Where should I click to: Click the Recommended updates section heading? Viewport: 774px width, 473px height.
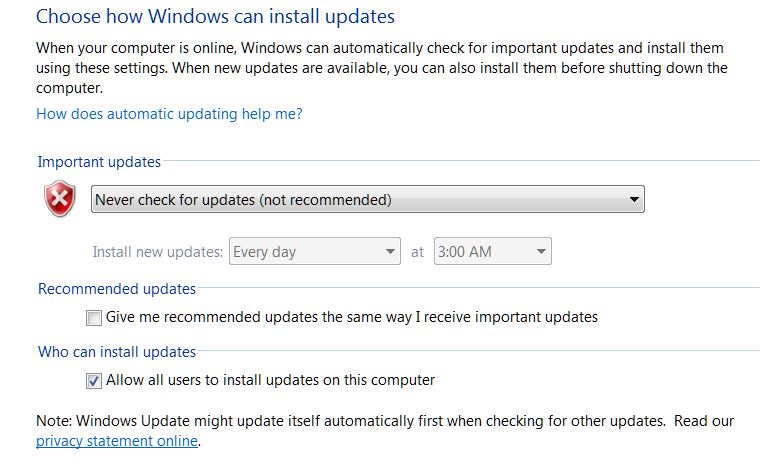point(116,289)
